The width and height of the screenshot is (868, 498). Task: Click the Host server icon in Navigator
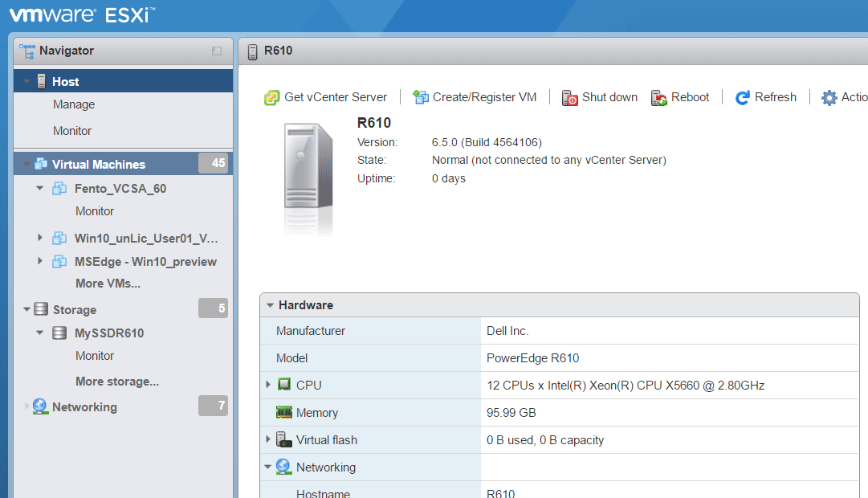point(42,81)
